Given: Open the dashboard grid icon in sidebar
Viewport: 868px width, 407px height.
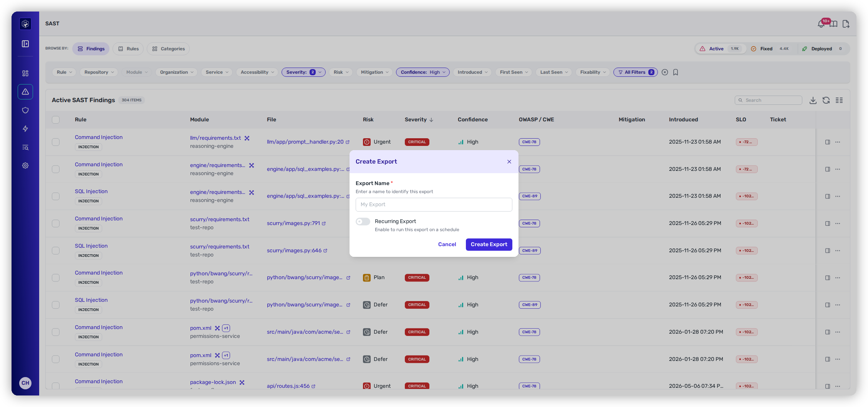Looking at the screenshot, I should pos(25,73).
